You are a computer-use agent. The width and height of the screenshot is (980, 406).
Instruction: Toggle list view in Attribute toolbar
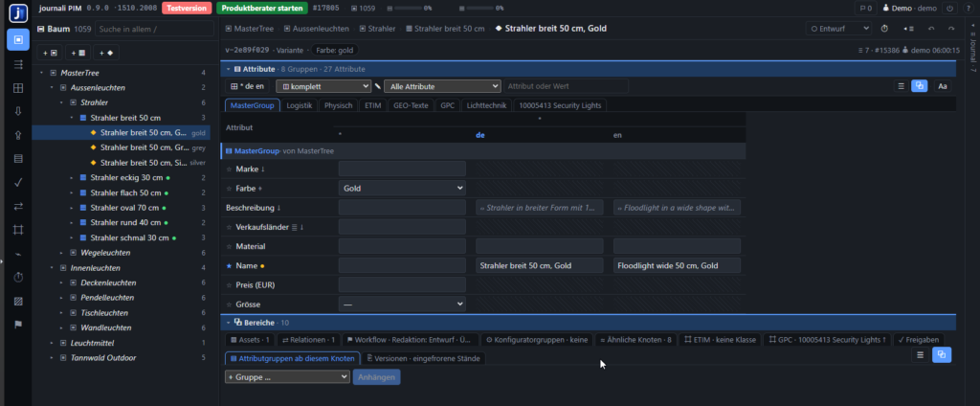click(901, 86)
